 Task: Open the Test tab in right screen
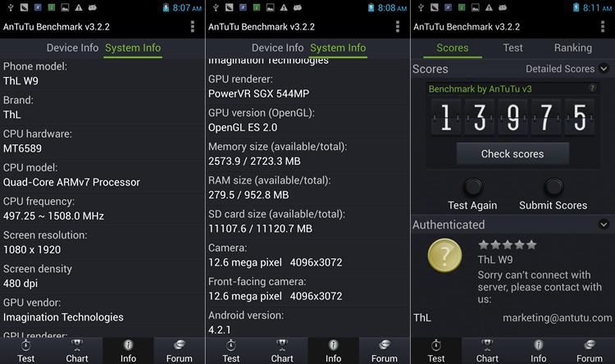coord(512,48)
